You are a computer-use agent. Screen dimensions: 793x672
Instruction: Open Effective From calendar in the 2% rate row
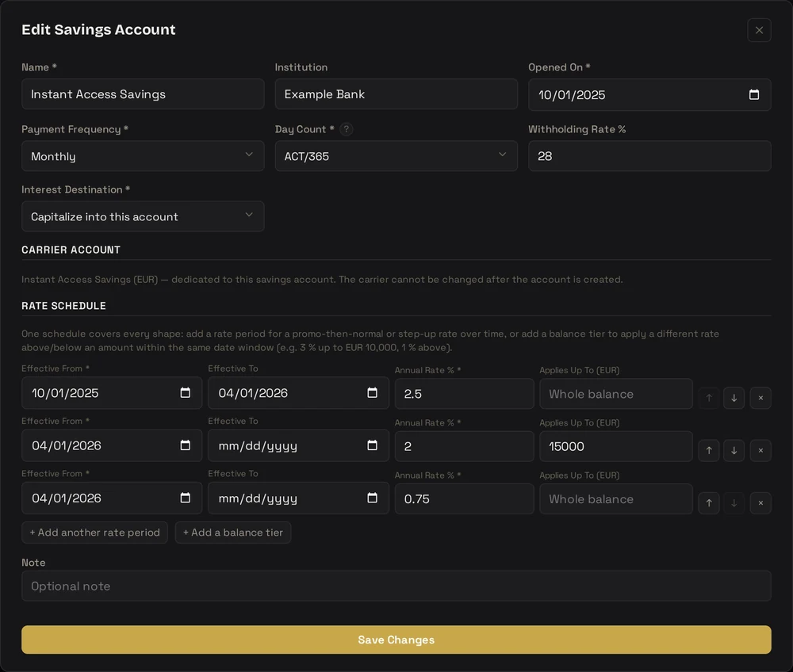(x=185, y=445)
